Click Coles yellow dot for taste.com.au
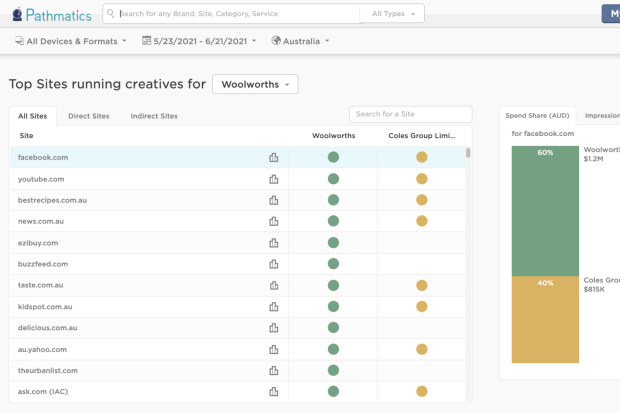The height and width of the screenshot is (413, 620). pyautogui.click(x=422, y=285)
